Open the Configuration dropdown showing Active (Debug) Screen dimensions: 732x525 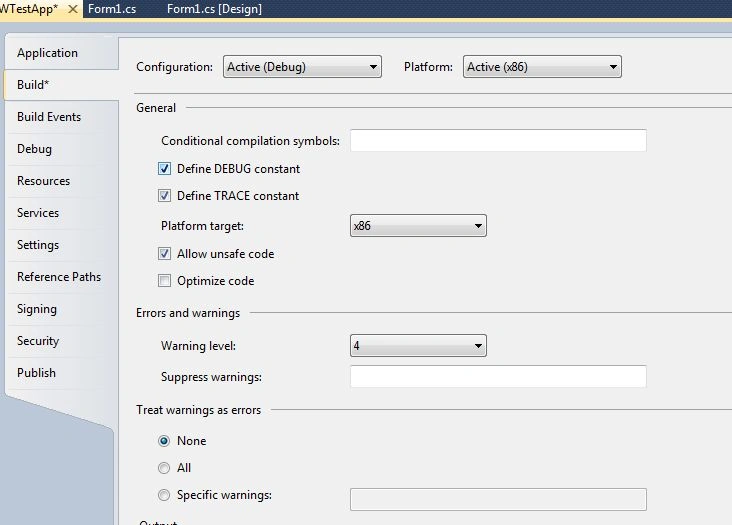point(302,67)
